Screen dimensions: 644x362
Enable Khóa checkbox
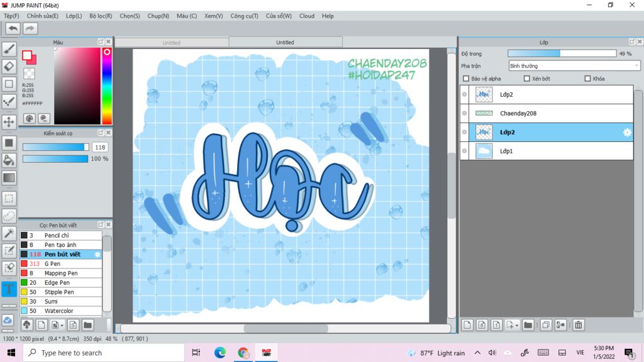point(587,79)
